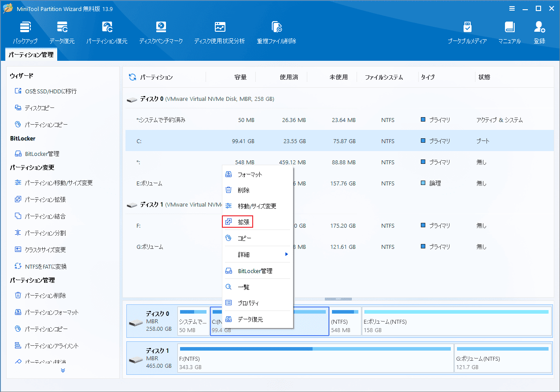Click the panel splitter handle above disk map
The width and height of the screenshot is (560, 392).
click(338, 299)
